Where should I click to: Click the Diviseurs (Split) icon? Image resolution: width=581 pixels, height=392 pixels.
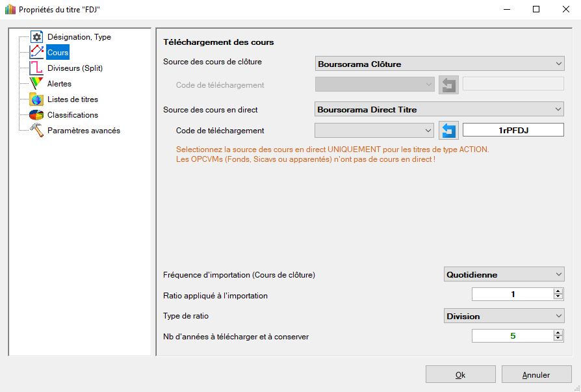pyautogui.click(x=37, y=68)
